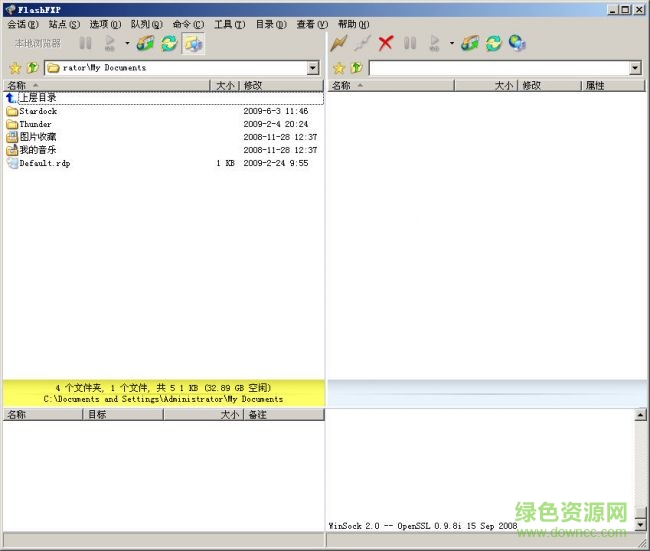This screenshot has height=551, width=650.
Task: Click the WinSock 2.0 OpenSSL log line
Action: click(x=423, y=526)
